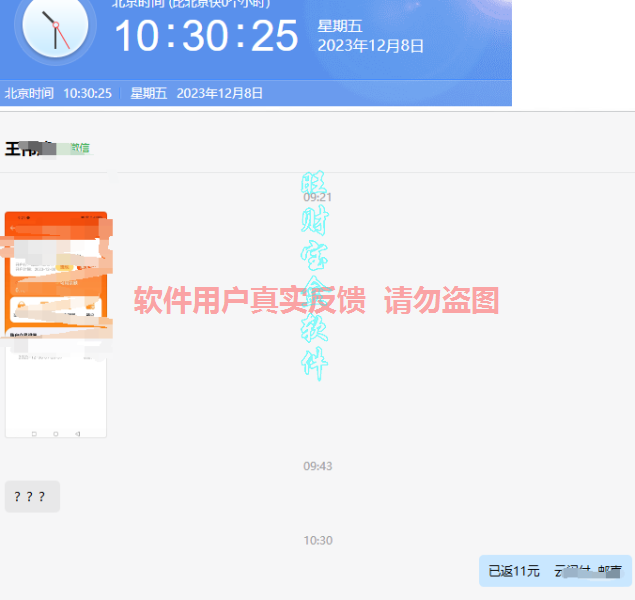Select the ??? message bubble
The image size is (635, 600).
point(32,496)
